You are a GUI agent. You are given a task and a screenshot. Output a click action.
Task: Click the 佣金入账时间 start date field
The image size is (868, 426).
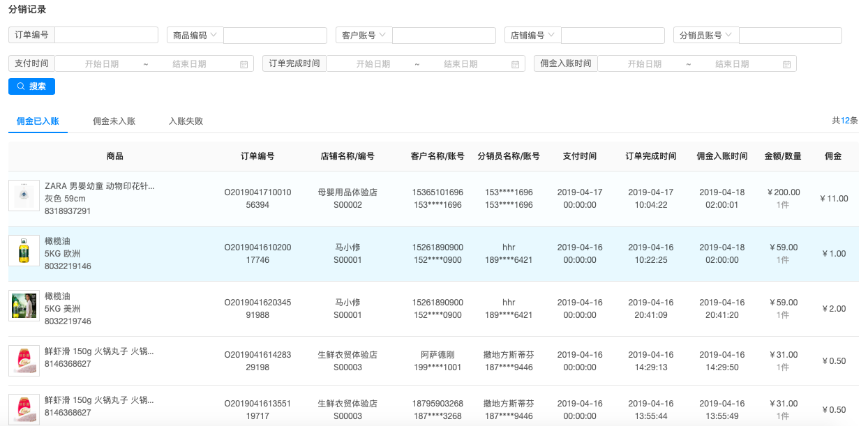point(644,64)
